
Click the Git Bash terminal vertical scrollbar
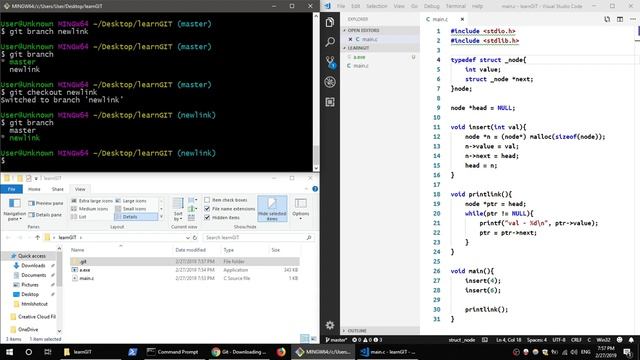click(x=316, y=92)
